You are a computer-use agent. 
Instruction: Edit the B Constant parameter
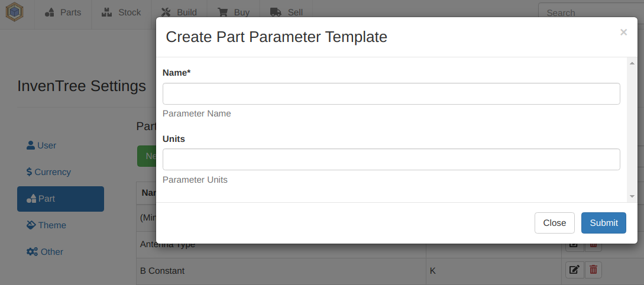(574, 270)
